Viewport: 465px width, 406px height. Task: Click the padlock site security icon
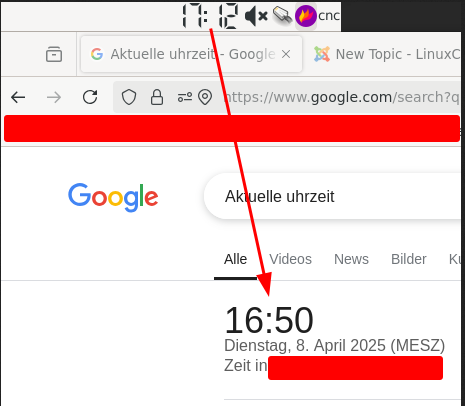tap(157, 97)
